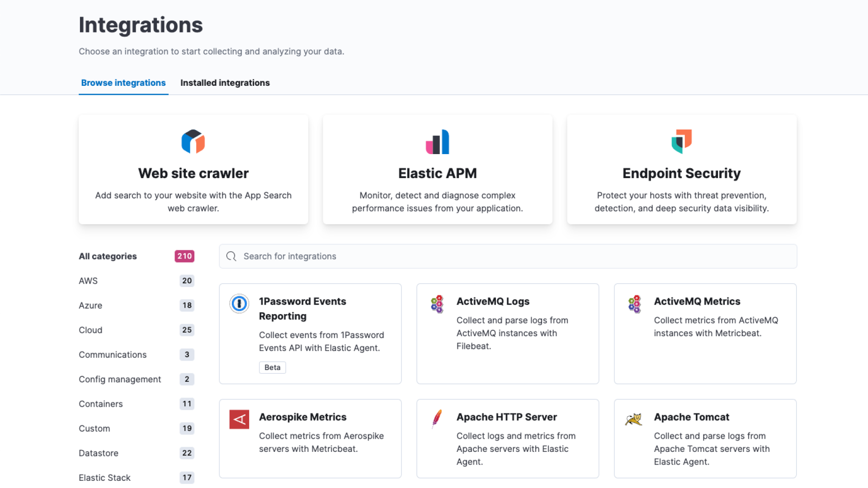Open 1Password Events Reporting title
The image size is (868, 488).
coord(302,309)
